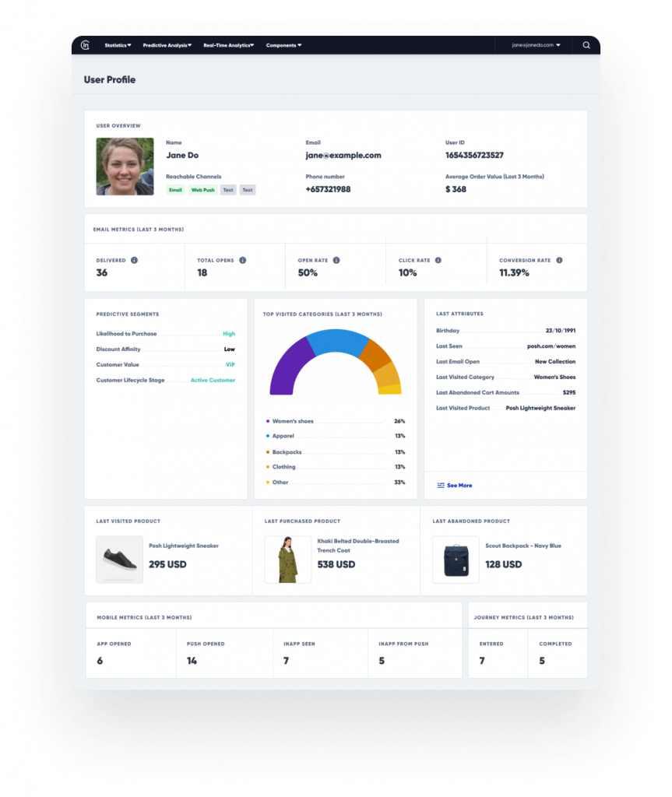Viewport: 672px width, 797px height.
Task: Open the Components menu
Action: pos(282,44)
